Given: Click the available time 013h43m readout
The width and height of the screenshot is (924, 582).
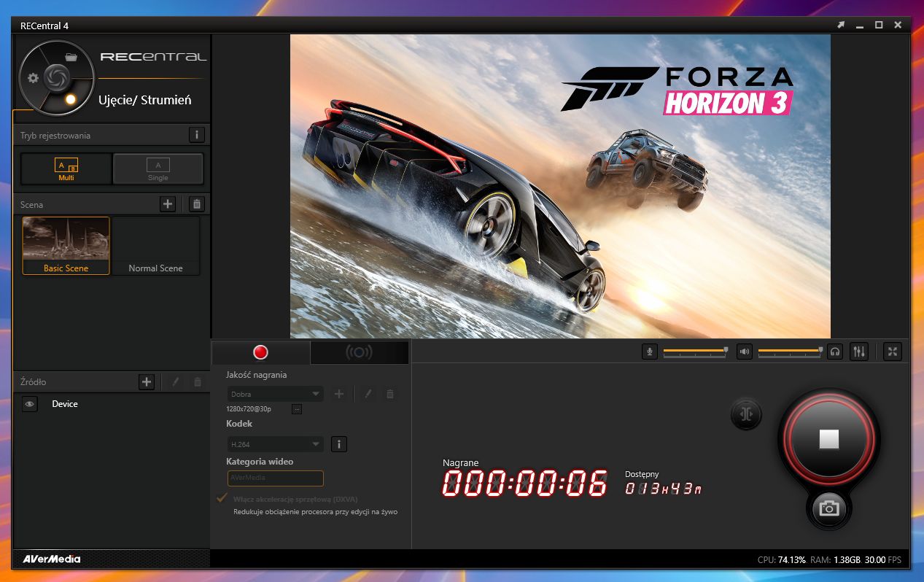Looking at the screenshot, I should point(664,489).
